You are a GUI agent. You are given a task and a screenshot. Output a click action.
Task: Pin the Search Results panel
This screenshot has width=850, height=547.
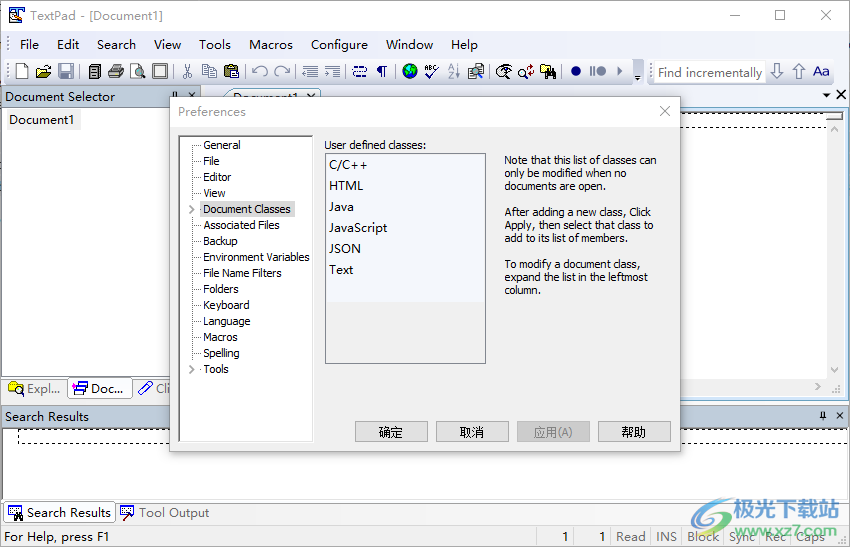[x=823, y=416]
